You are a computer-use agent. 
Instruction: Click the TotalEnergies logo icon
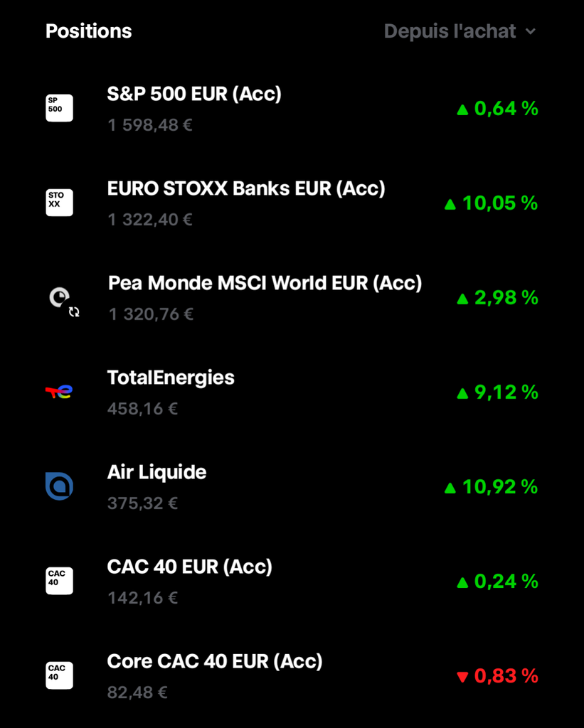tap(59, 392)
